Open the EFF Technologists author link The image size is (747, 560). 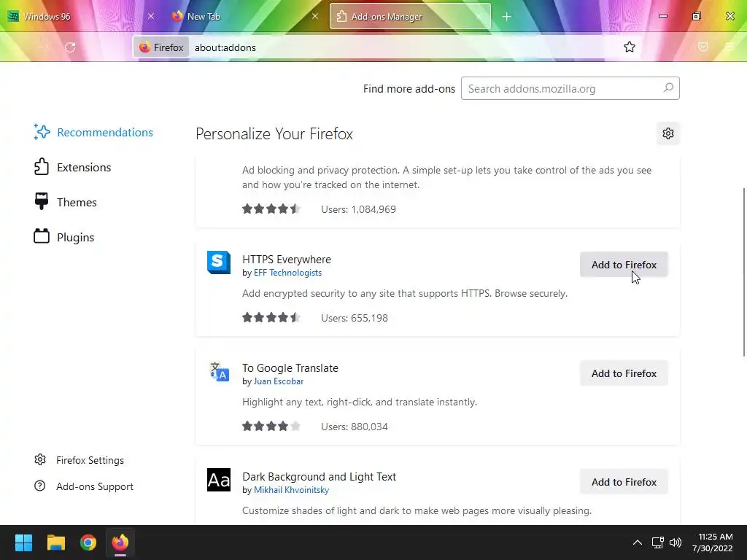[x=287, y=273]
